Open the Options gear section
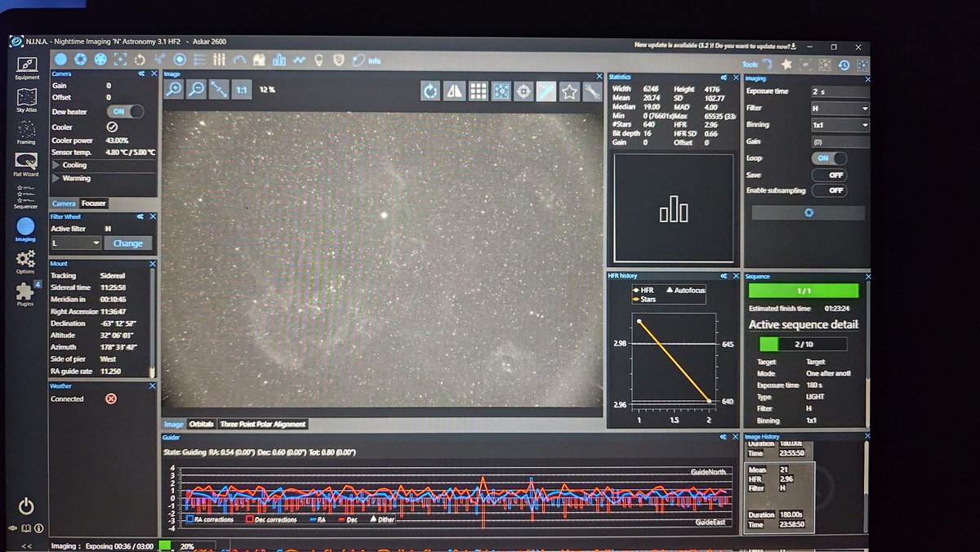The width and height of the screenshot is (980, 552). 25,262
